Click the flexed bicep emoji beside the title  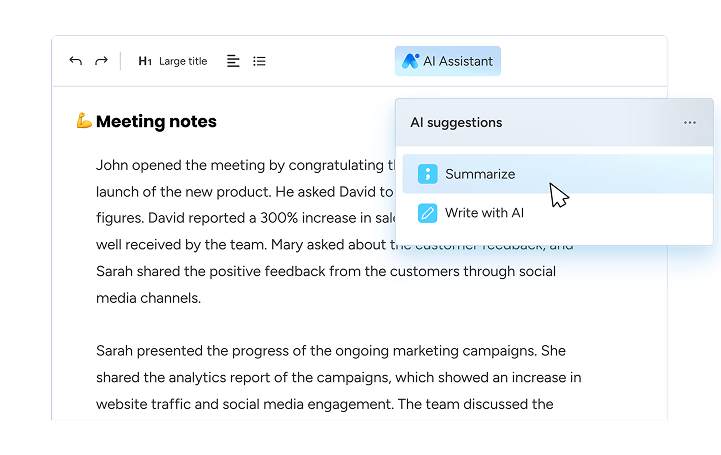(x=84, y=120)
